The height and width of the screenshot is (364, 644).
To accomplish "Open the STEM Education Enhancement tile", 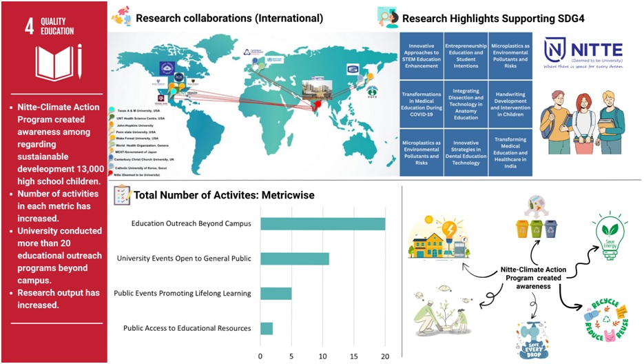I will pyautogui.click(x=422, y=55).
